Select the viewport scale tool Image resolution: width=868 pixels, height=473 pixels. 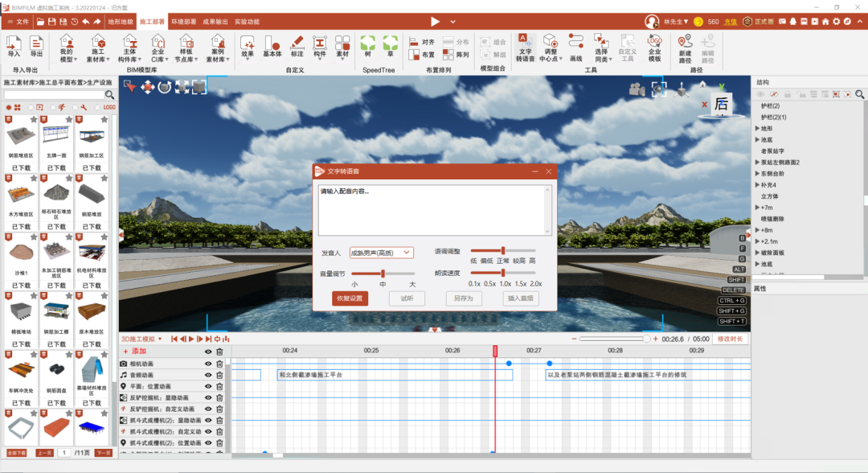pyautogui.click(x=182, y=87)
